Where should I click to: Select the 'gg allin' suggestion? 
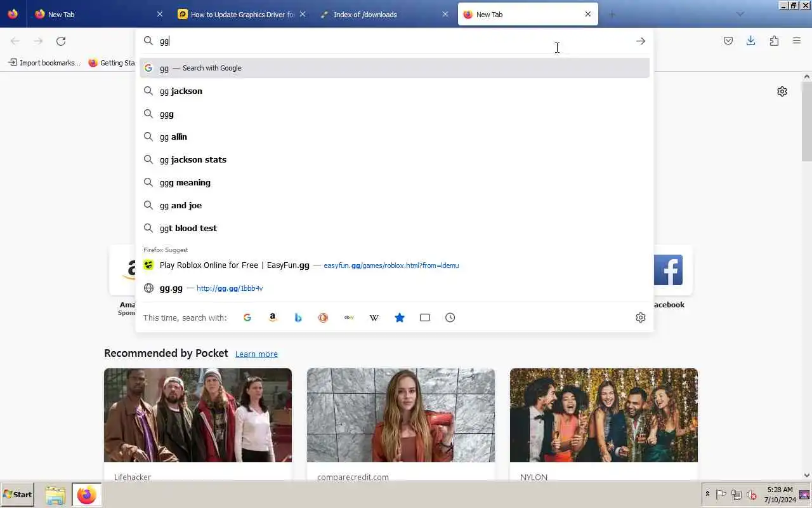click(x=395, y=137)
